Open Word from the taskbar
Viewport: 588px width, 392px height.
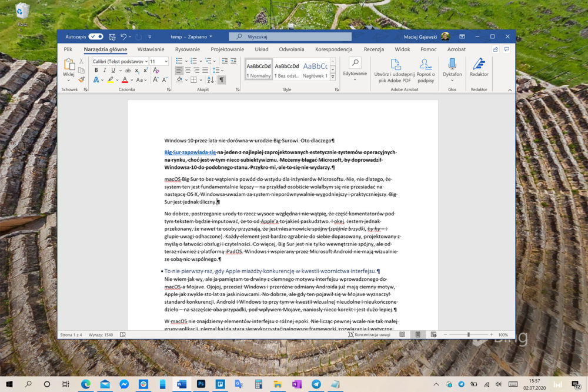182,384
